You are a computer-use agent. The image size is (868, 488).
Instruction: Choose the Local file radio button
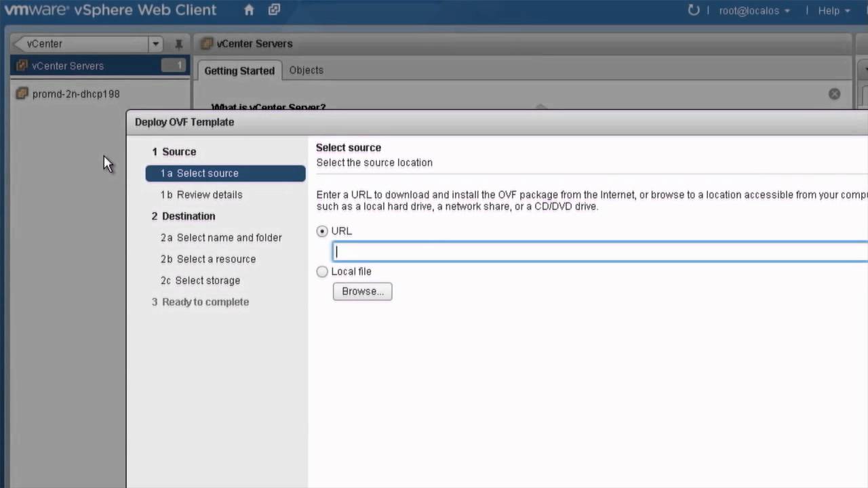tap(322, 272)
